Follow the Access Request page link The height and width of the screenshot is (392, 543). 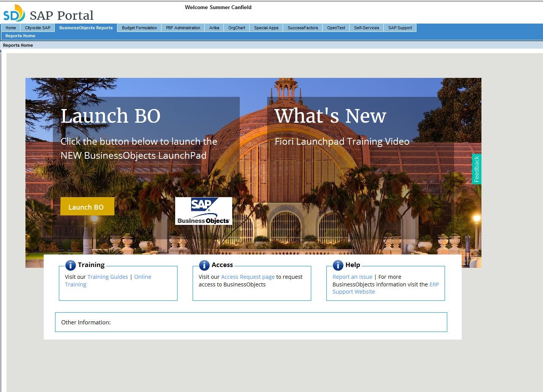point(248,277)
